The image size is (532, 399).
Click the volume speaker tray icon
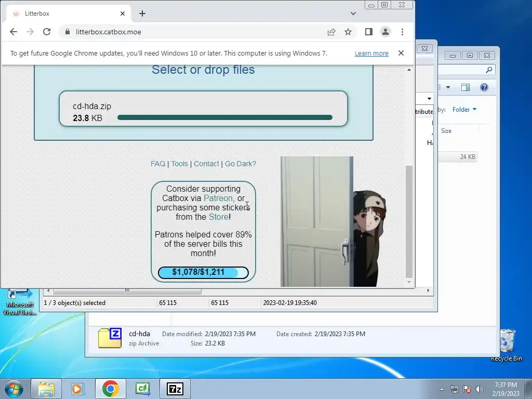pyautogui.click(x=480, y=389)
